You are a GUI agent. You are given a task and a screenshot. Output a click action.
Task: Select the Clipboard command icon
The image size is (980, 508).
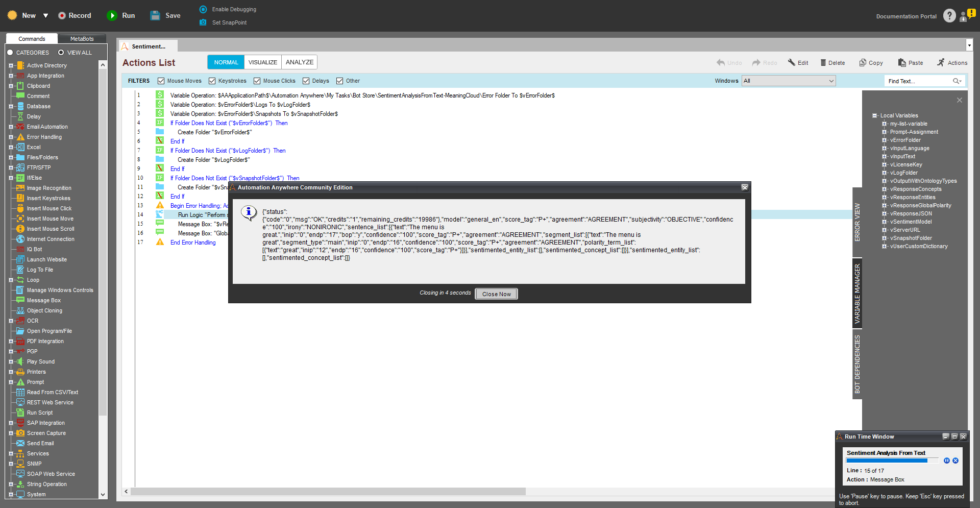[20, 86]
